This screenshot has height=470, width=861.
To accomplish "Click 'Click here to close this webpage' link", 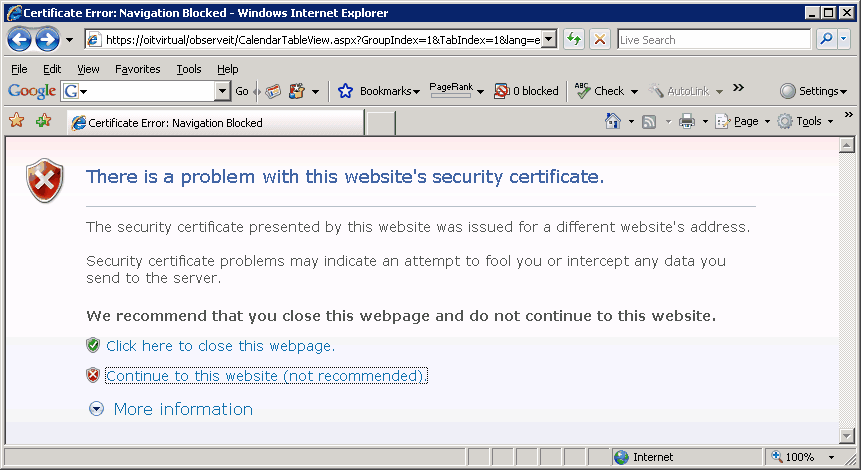I will coord(220,346).
